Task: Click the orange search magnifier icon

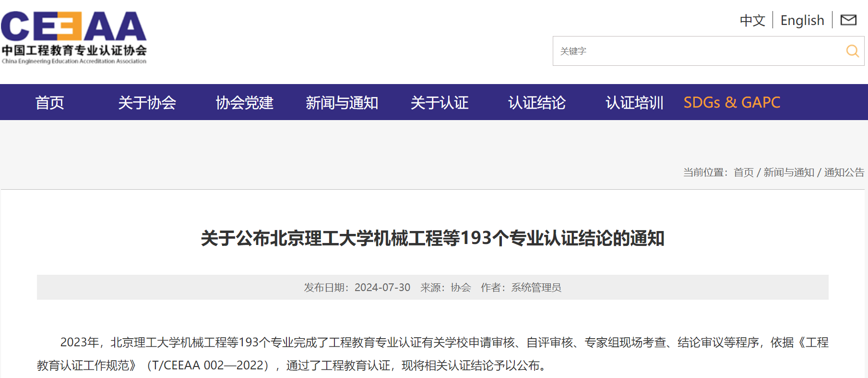Action: (x=852, y=51)
